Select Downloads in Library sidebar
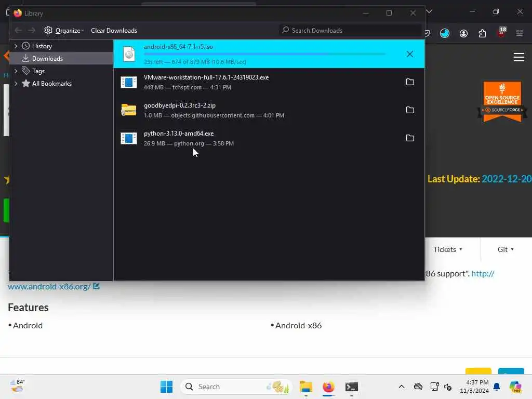Viewport: 532px width, 399px height. tap(47, 59)
